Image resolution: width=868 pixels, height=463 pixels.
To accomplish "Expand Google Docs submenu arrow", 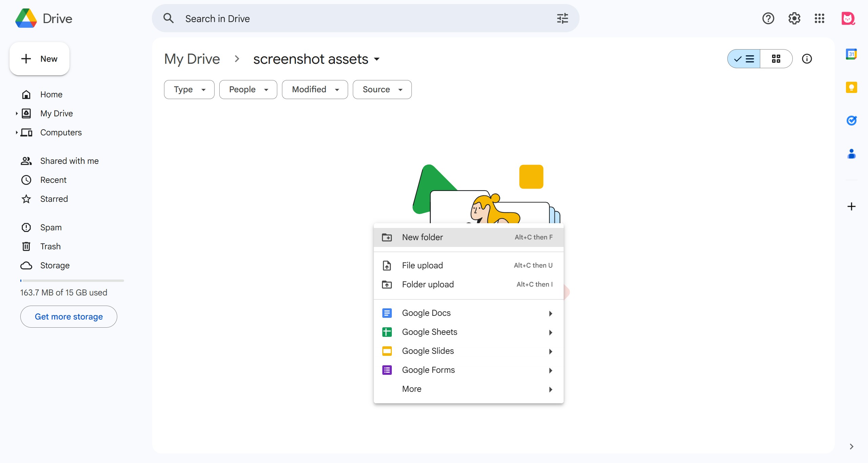I will coord(551,313).
